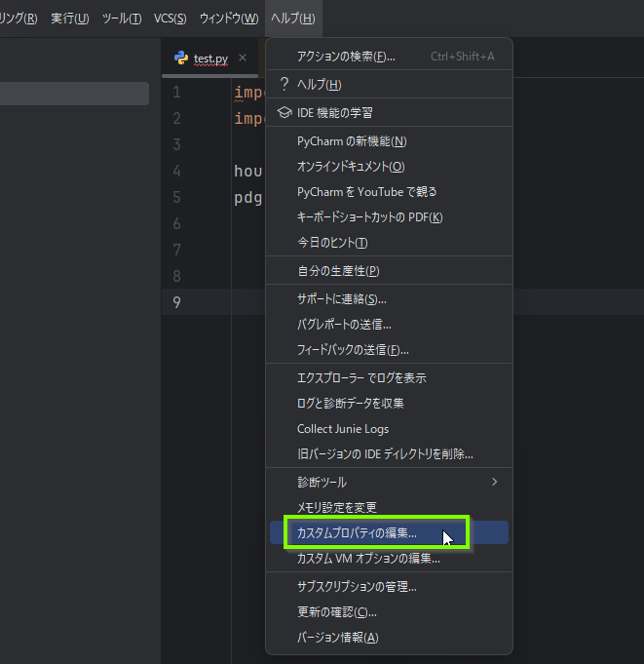Click the import keyword on line 1

(249, 93)
